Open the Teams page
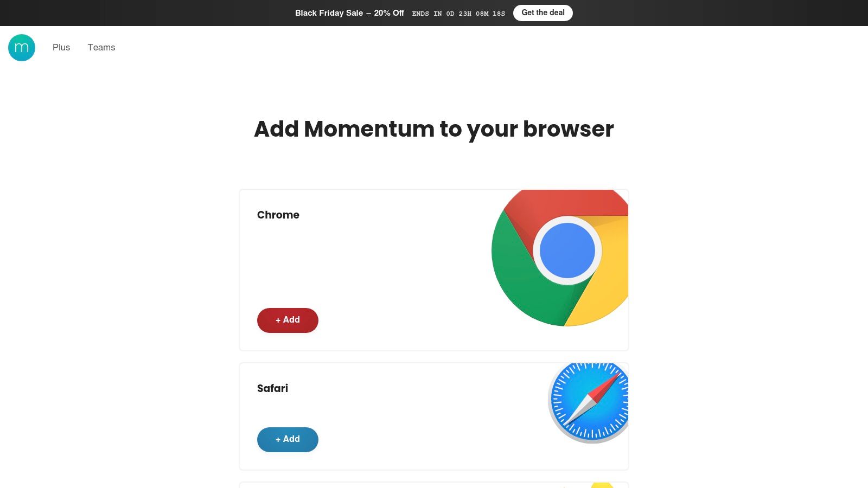The width and height of the screenshot is (868, 488). tap(101, 47)
